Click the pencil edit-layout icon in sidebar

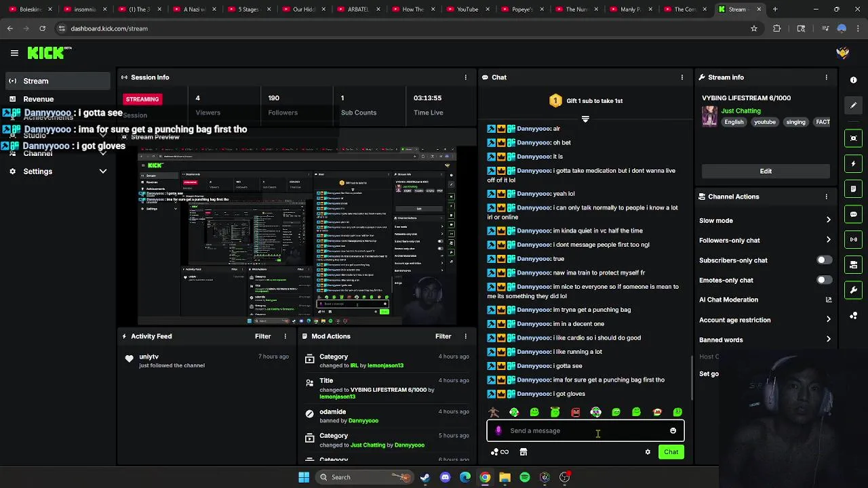853,105
